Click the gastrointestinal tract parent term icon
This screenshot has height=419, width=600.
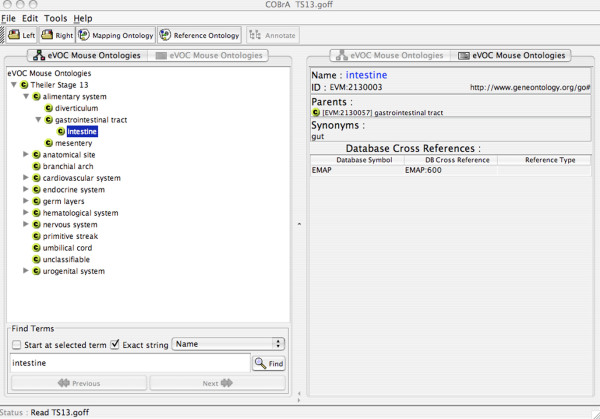point(318,113)
